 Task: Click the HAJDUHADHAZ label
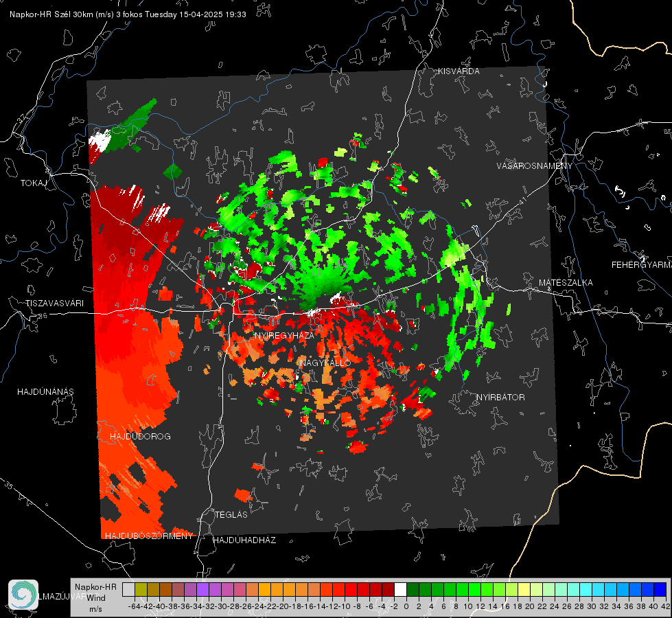[244, 540]
